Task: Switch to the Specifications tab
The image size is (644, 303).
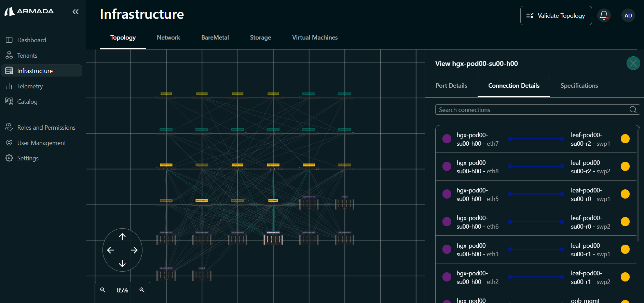Action: coord(579,86)
